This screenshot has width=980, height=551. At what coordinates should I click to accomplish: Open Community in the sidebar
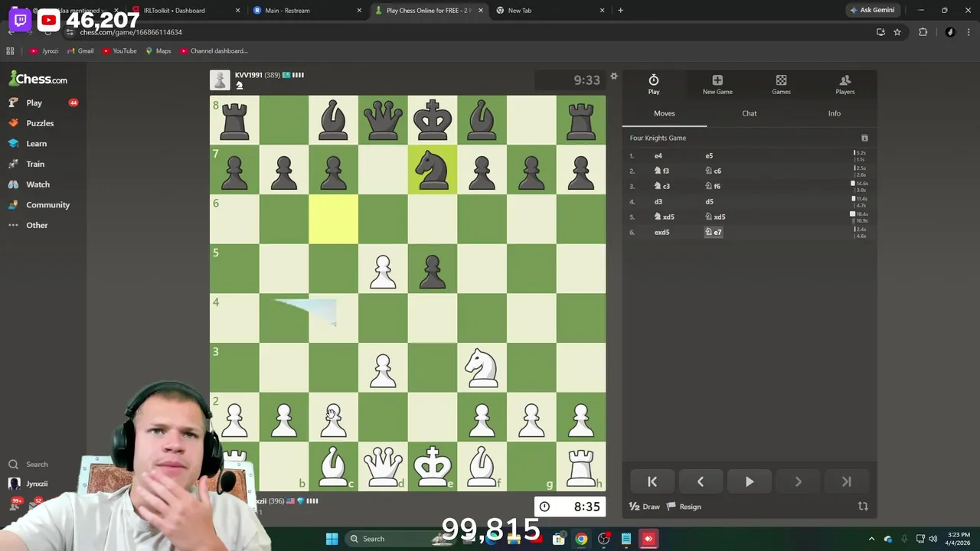(47, 205)
